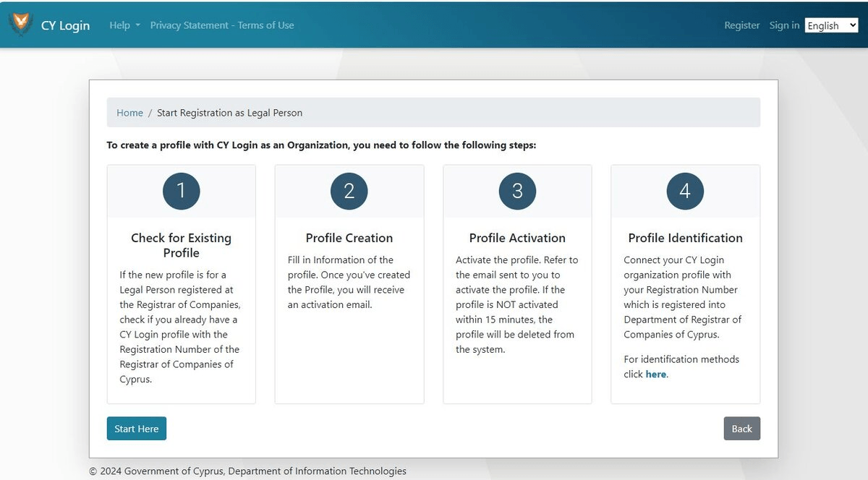Open the identification methods 'here' link
This screenshot has height=480, width=868.
click(655, 374)
